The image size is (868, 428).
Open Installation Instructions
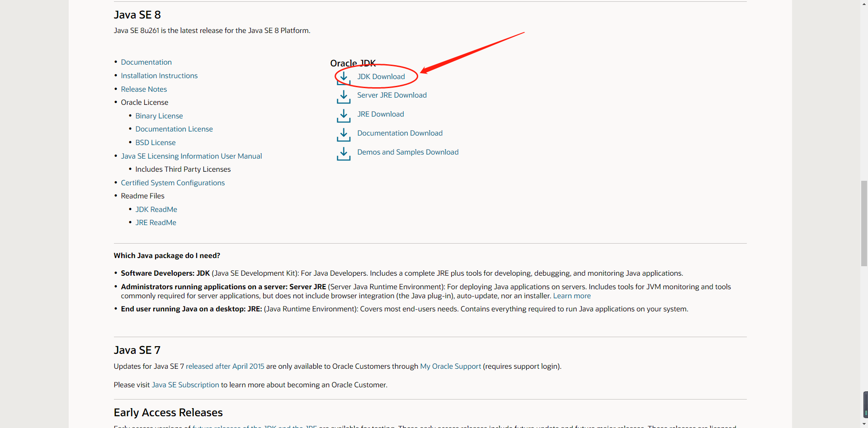click(159, 75)
